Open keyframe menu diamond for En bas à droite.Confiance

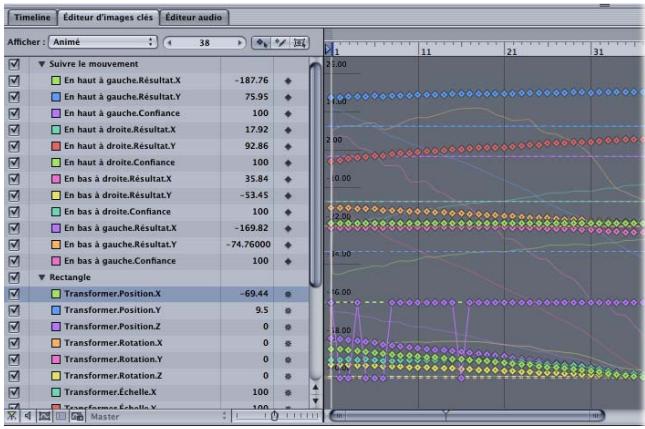coord(288,212)
